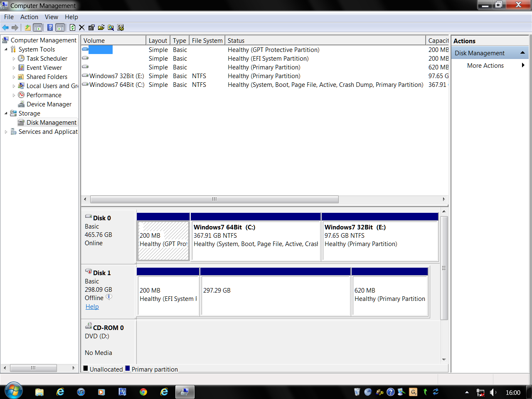The height and width of the screenshot is (399, 532).
Task: Expand the Performance node
Action: [x=14, y=95]
